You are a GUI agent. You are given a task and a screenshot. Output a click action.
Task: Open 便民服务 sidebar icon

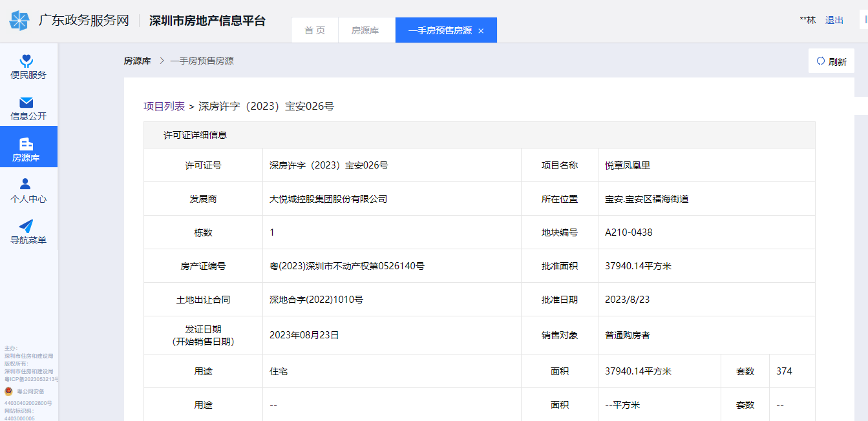coord(26,61)
